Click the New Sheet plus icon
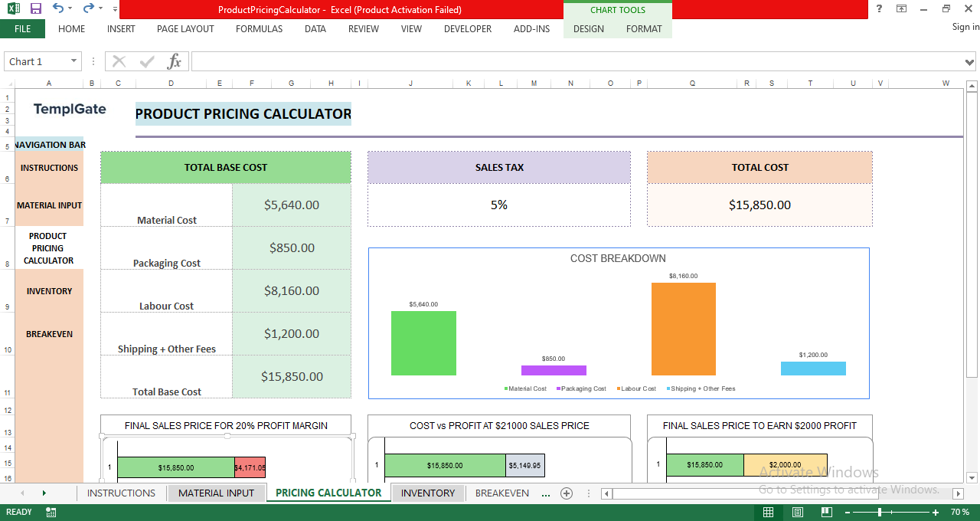This screenshot has width=980, height=521. pyautogui.click(x=567, y=493)
